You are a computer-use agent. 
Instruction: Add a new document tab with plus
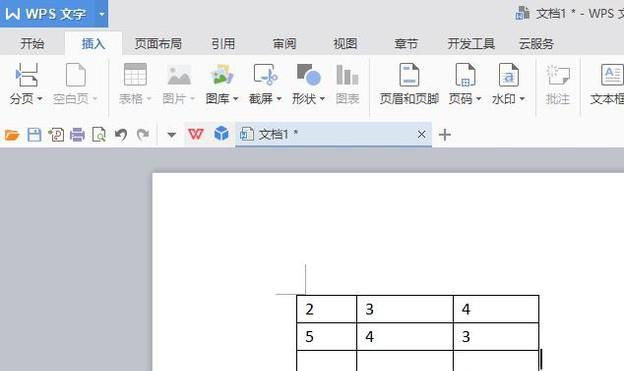445,135
